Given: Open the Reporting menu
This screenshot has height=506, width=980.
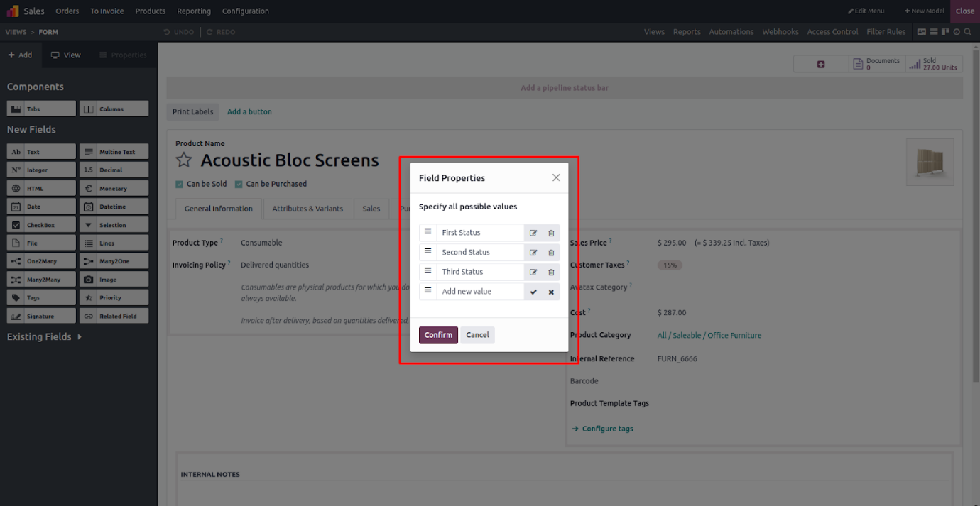Looking at the screenshot, I should coord(194,11).
